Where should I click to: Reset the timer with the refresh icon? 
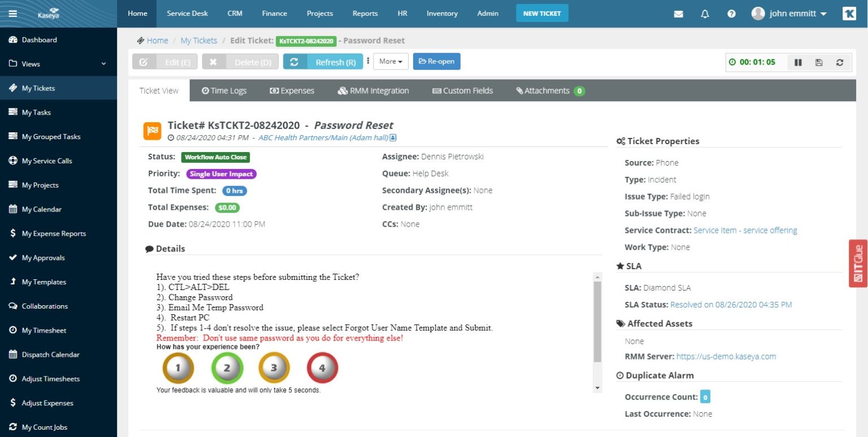pyautogui.click(x=840, y=62)
